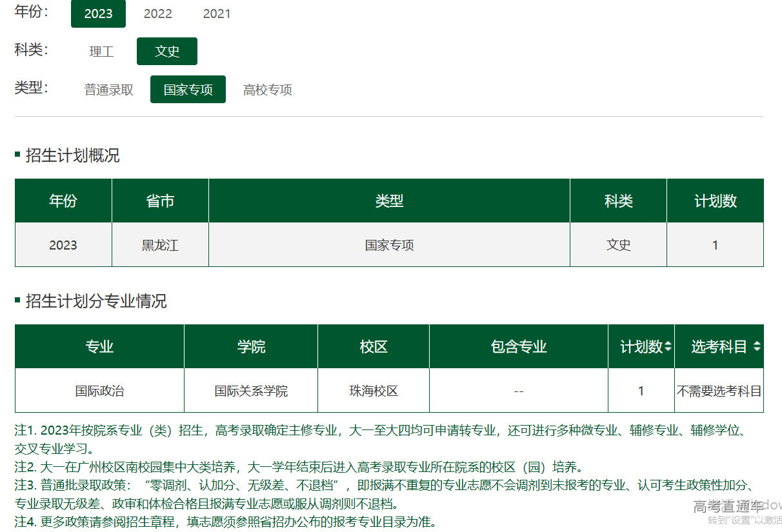The width and height of the screenshot is (782, 532).
Task: Click the 国家专项 type button
Action: click(188, 90)
